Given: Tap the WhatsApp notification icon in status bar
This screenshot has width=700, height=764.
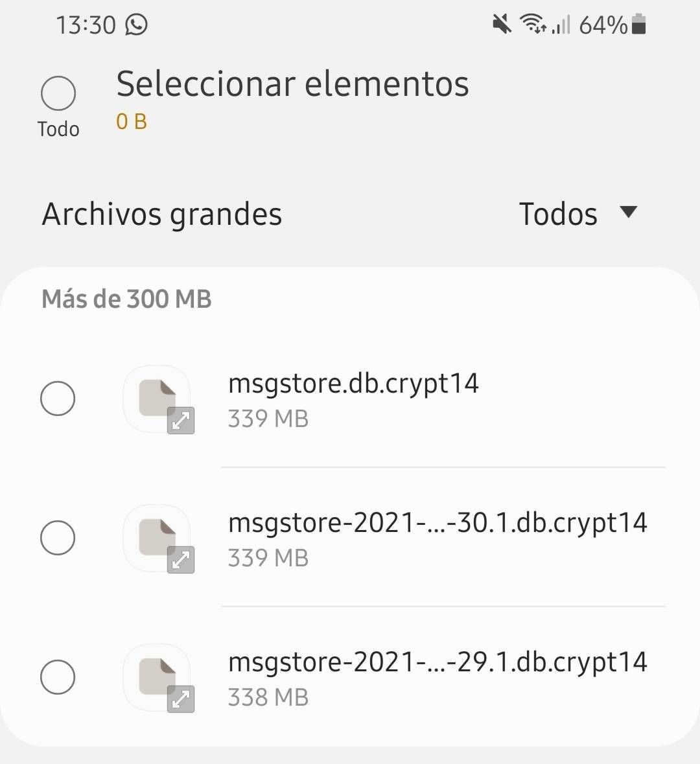Looking at the screenshot, I should [137, 25].
